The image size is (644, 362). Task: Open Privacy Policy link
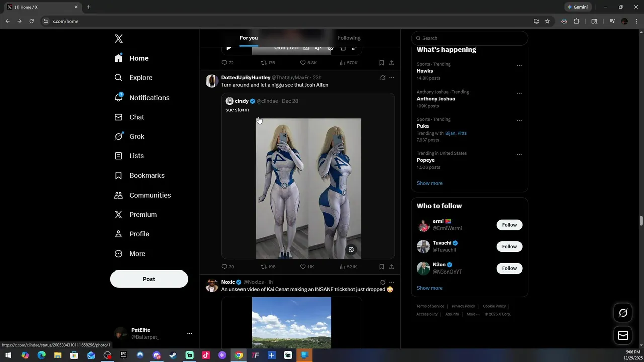(463, 306)
